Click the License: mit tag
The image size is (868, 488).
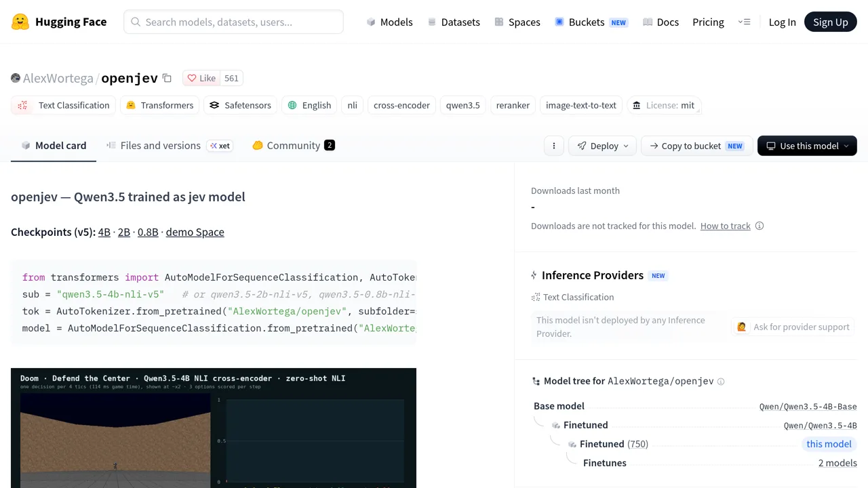tap(664, 105)
